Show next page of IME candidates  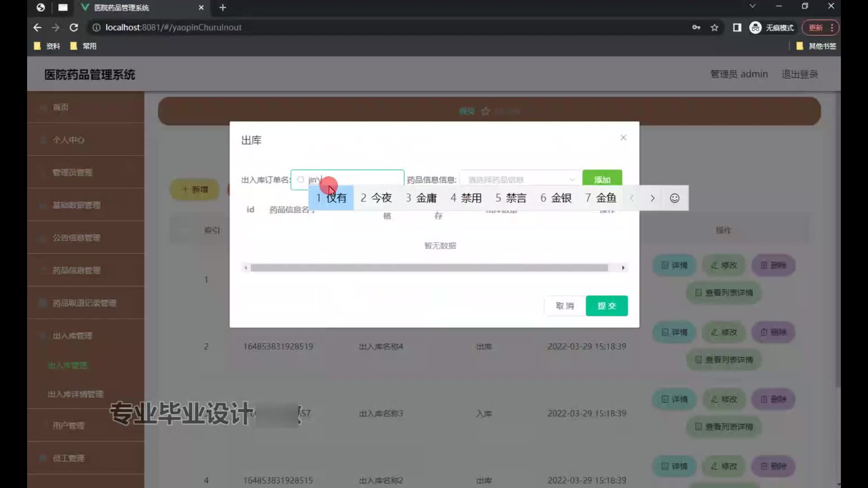(x=652, y=198)
